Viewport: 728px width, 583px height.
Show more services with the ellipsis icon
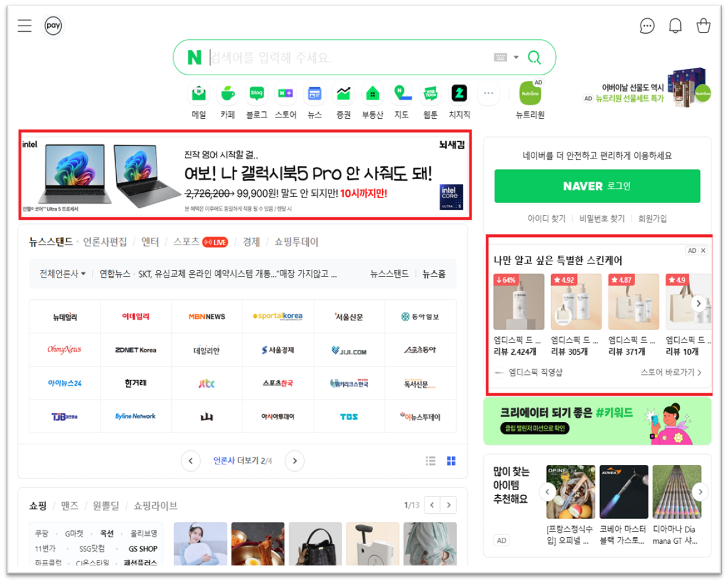pos(488,94)
